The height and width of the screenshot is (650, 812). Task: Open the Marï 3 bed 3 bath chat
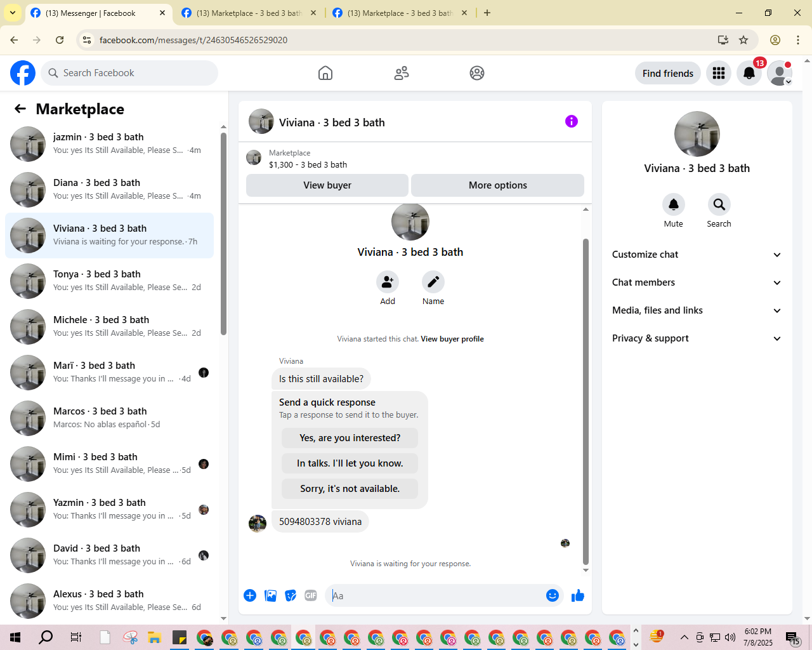(109, 373)
